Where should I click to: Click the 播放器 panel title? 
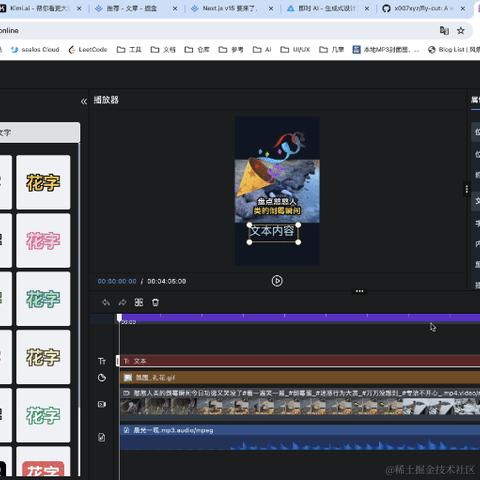[106, 100]
